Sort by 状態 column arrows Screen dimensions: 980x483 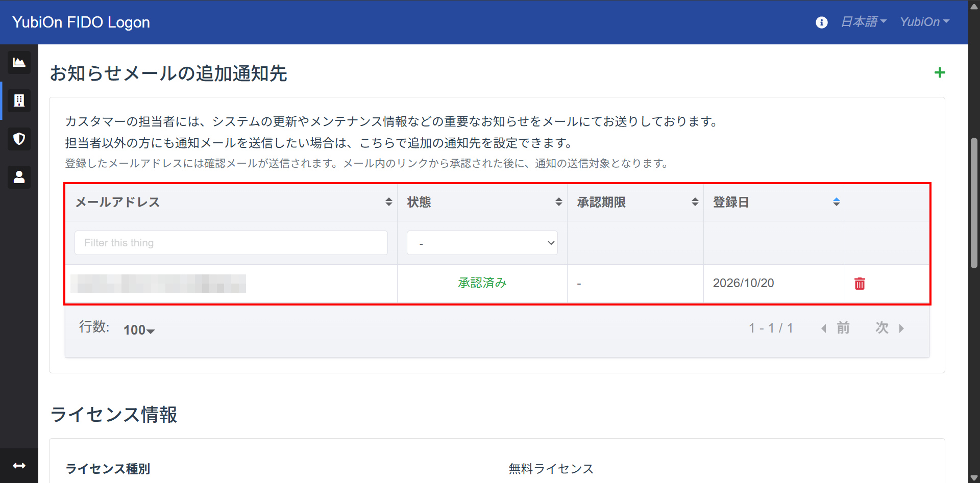(559, 202)
